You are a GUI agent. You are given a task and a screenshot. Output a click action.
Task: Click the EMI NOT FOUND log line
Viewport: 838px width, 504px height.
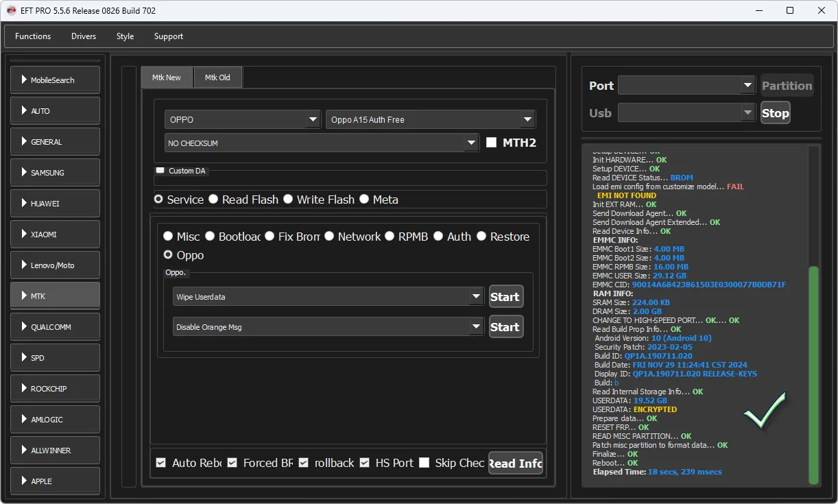click(x=627, y=195)
